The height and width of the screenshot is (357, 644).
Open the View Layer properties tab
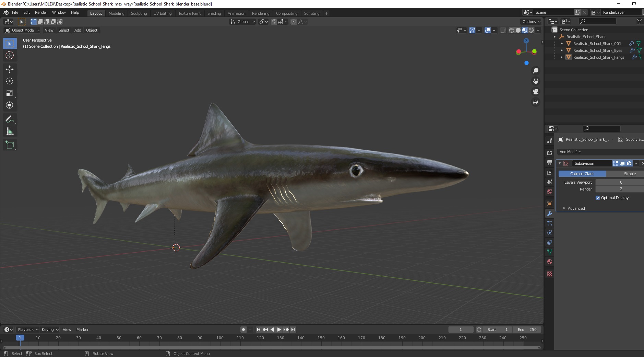[x=550, y=172]
